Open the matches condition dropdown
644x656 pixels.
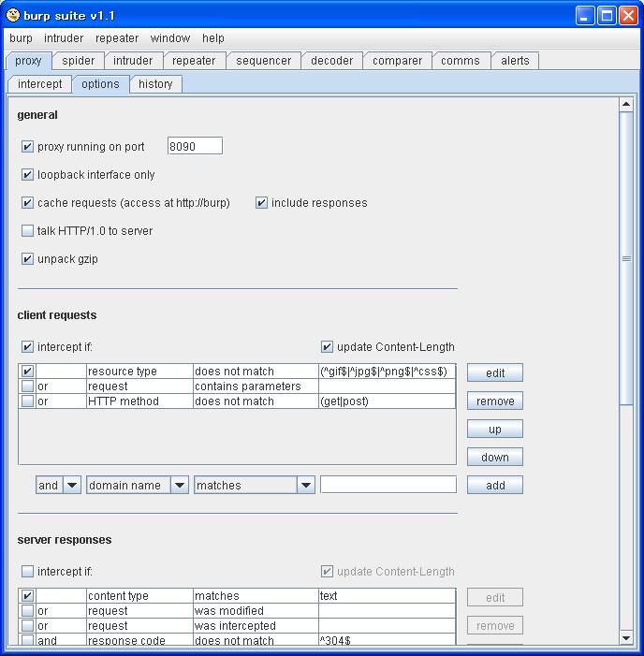tap(254, 486)
